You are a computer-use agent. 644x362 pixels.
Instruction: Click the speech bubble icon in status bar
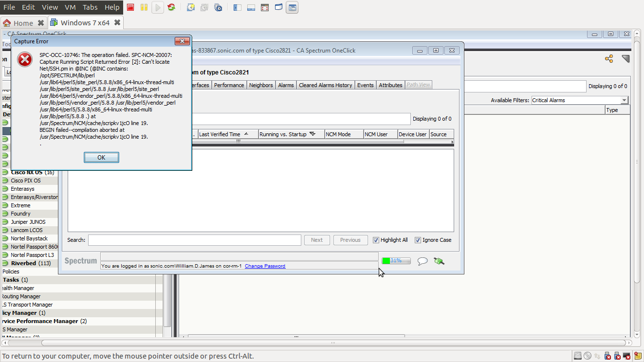[x=423, y=261]
